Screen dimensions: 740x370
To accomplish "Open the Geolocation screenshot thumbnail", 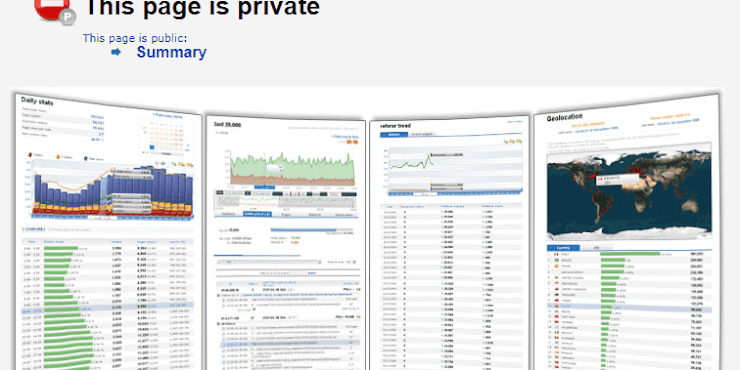I will [626, 233].
